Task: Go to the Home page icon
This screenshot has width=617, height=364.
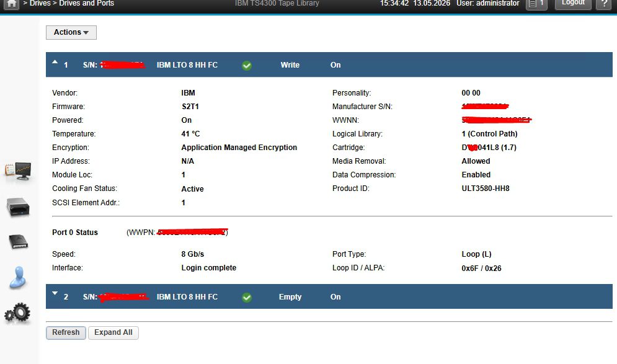Action: coord(11,4)
